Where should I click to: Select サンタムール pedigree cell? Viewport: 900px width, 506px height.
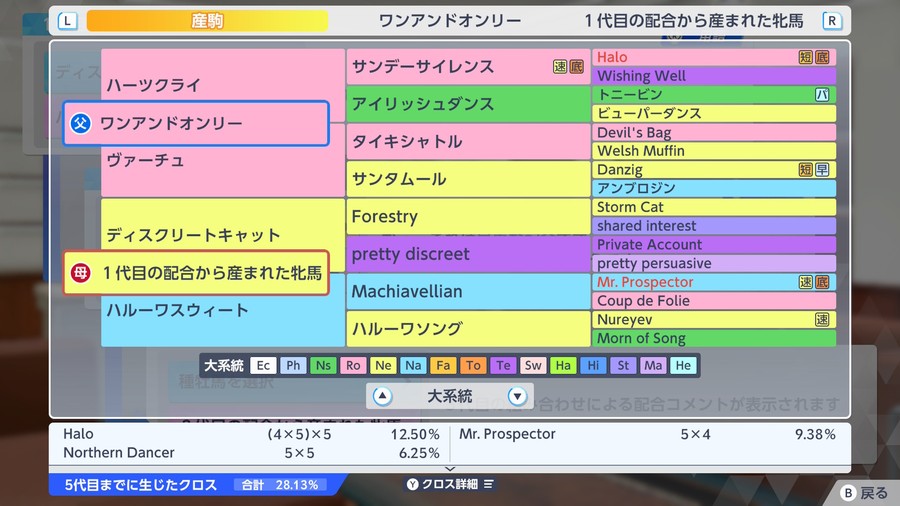468,179
